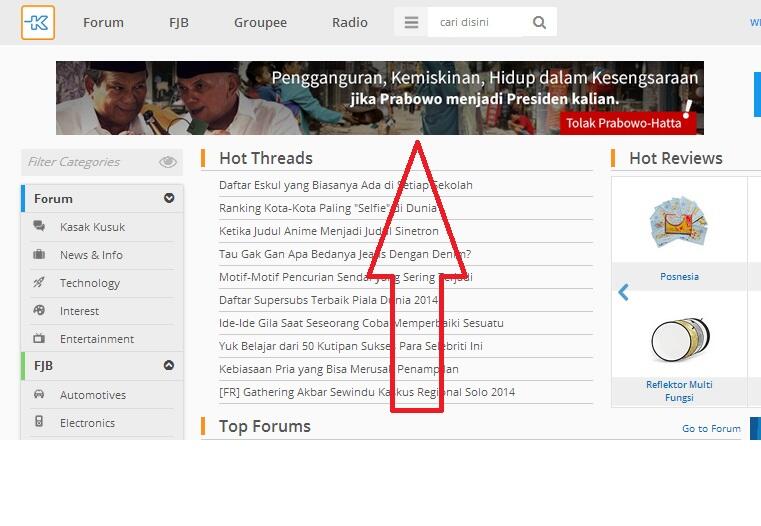Open the Technology category
The height and width of the screenshot is (526, 761).
click(90, 283)
